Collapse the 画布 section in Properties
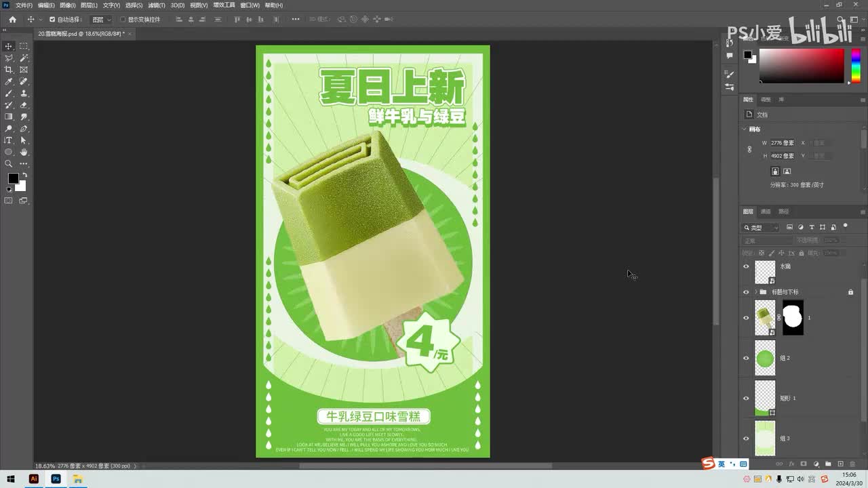This screenshot has width=868, height=488. point(745,129)
